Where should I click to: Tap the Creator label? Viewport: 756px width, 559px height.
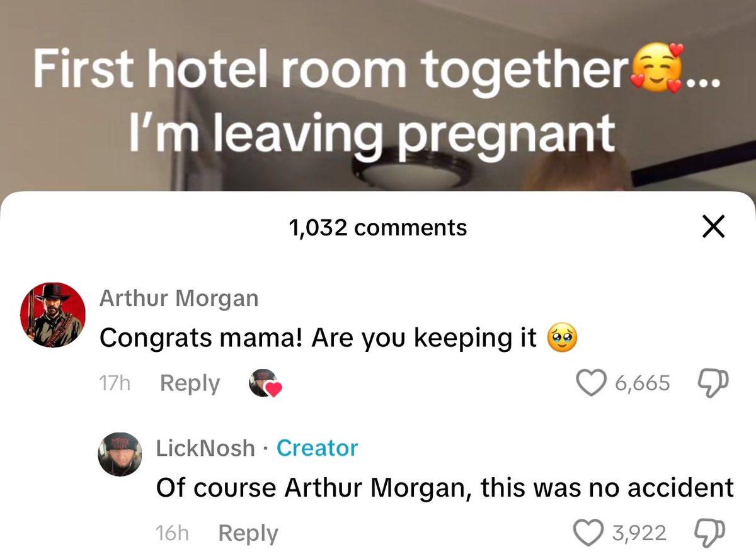click(317, 448)
